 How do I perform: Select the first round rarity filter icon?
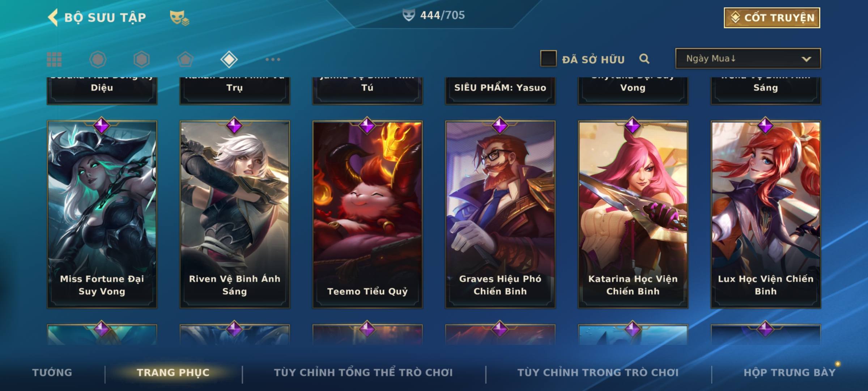(x=98, y=59)
